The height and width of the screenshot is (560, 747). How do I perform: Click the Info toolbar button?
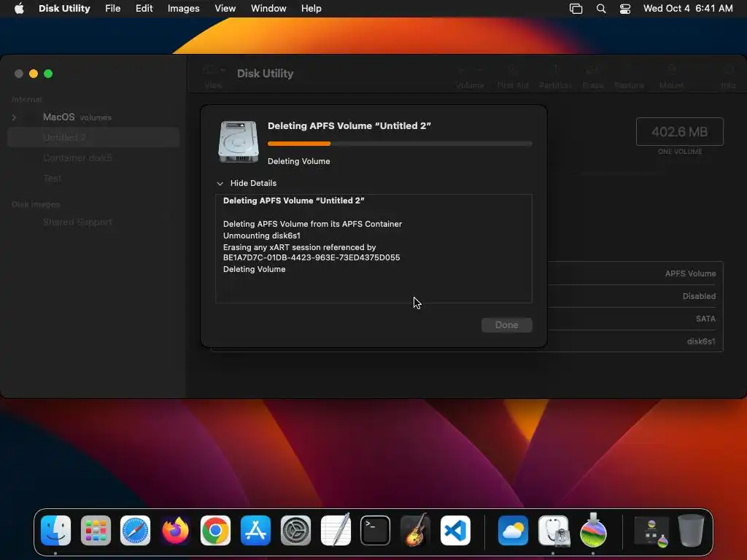click(728, 77)
